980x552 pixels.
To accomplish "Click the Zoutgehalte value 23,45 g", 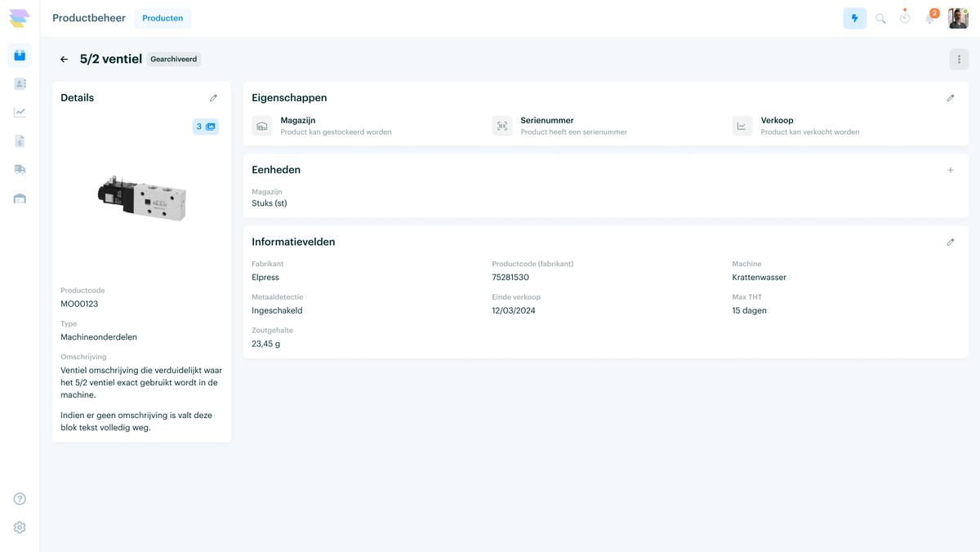I will coord(266,344).
